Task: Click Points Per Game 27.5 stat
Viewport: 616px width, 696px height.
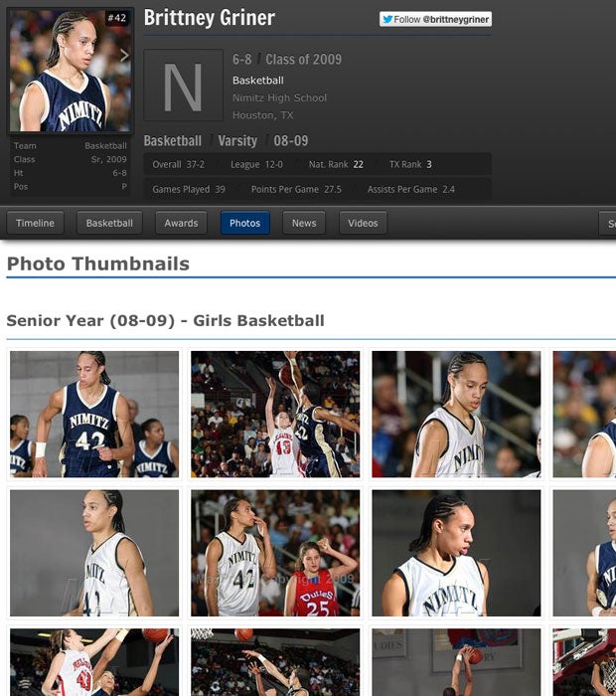Action: point(296,189)
